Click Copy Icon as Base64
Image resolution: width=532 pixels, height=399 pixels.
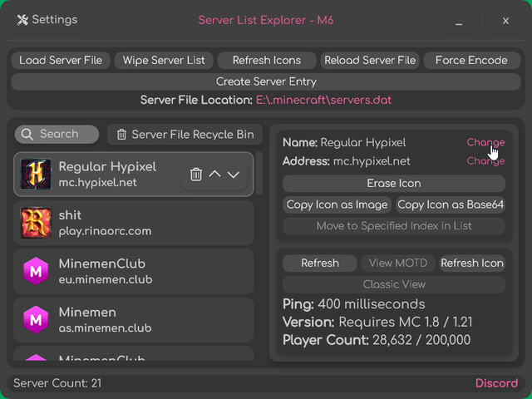[x=451, y=205]
